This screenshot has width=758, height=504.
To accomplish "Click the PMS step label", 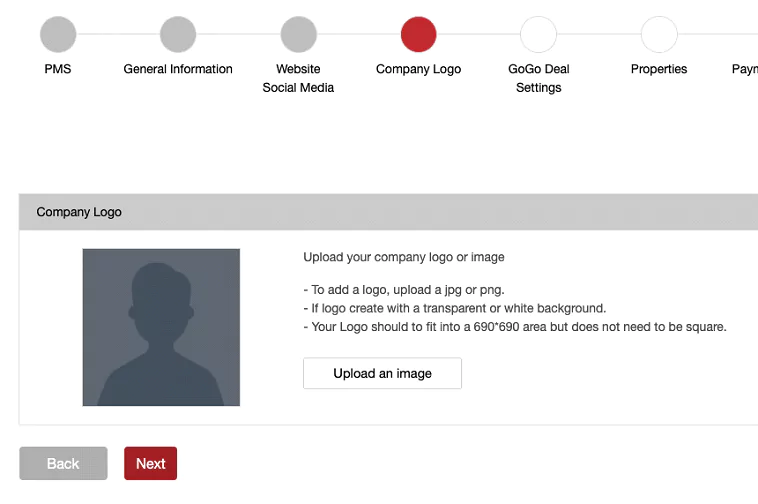I will click(x=58, y=69).
